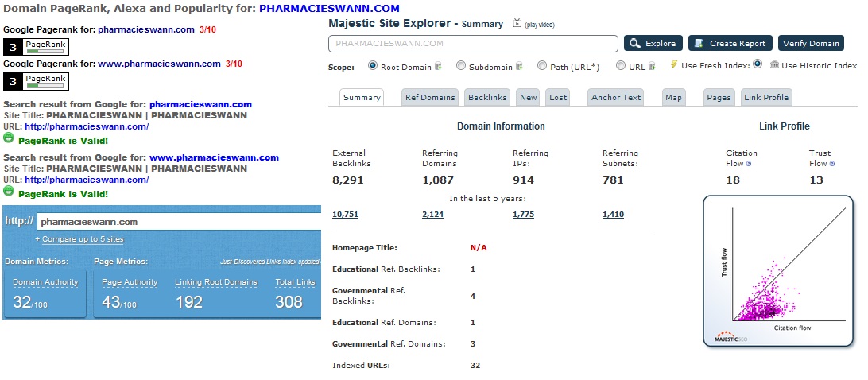The width and height of the screenshot is (868, 380).
Task: Switch to the Anchor Text tab
Action: click(616, 98)
